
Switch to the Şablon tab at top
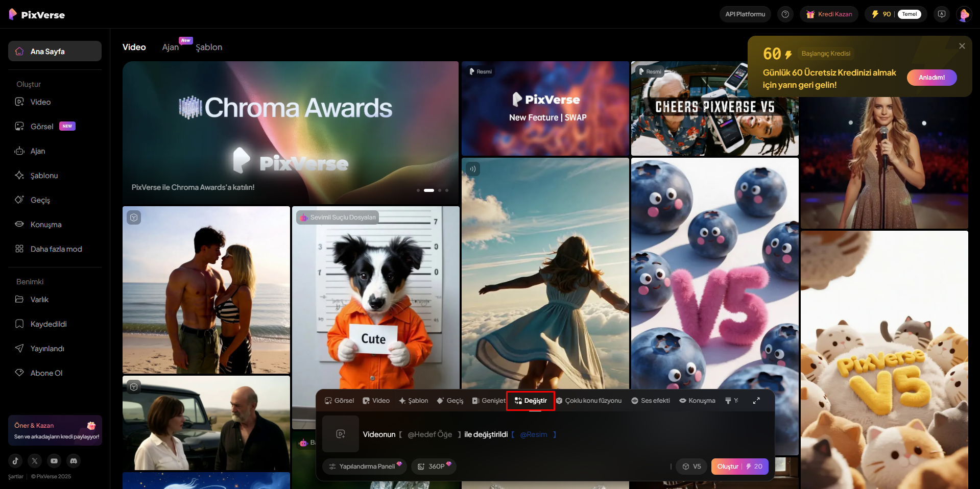[209, 47]
